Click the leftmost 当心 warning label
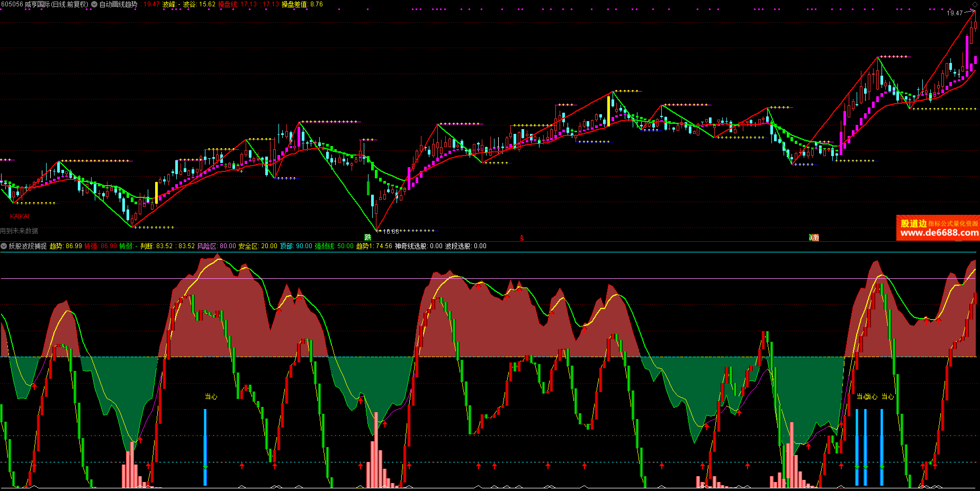The image size is (980, 491). pyautogui.click(x=211, y=396)
